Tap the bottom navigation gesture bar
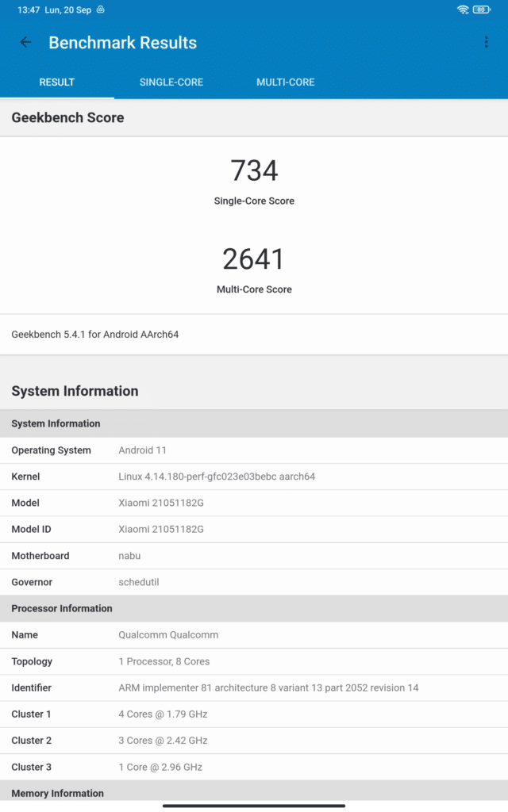Screen dimensions: 508x812 point(254,806)
